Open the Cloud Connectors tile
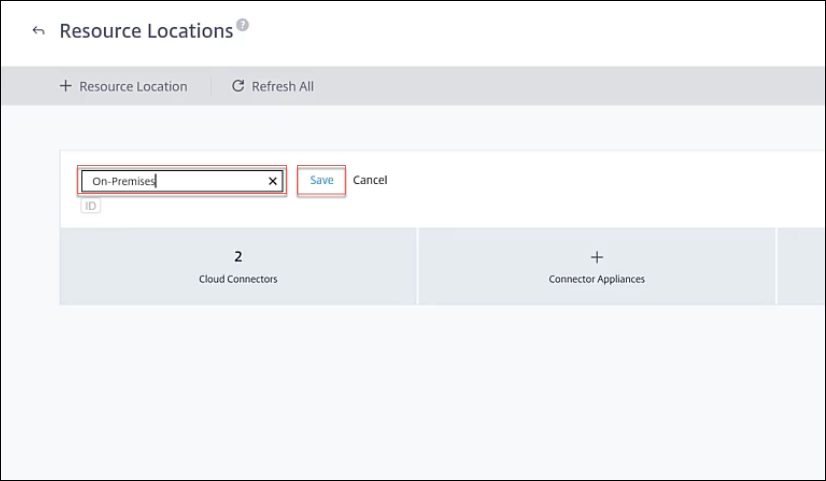 238,266
